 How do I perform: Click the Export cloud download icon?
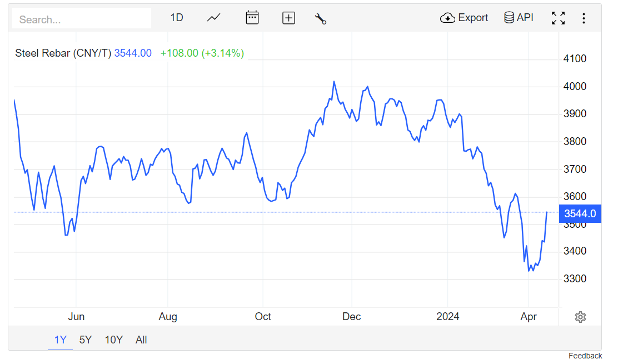[x=447, y=18]
